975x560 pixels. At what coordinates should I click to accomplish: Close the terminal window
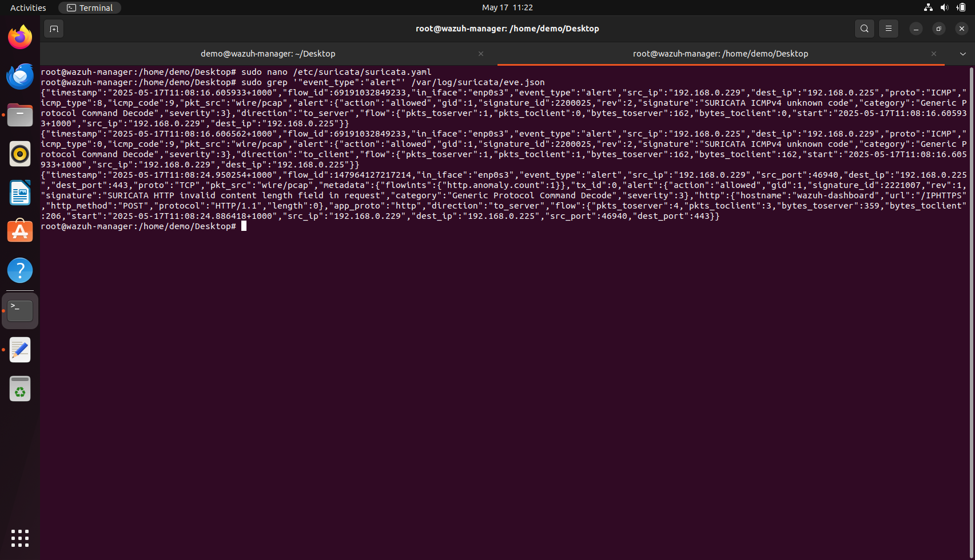(x=962, y=29)
